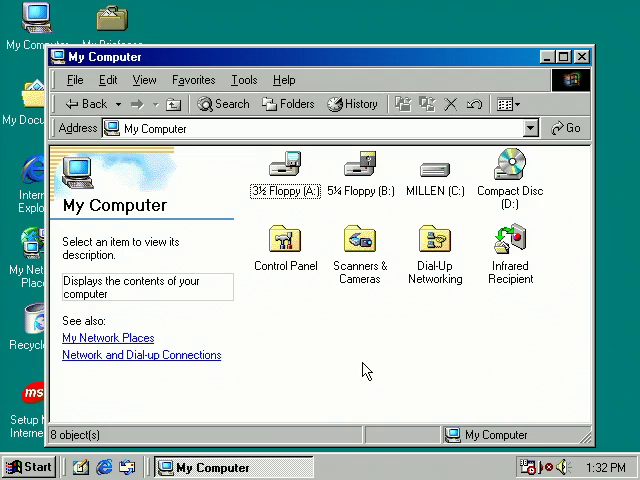Select the Compact Disc (D:) drive
640x480 pixels.
point(510,164)
